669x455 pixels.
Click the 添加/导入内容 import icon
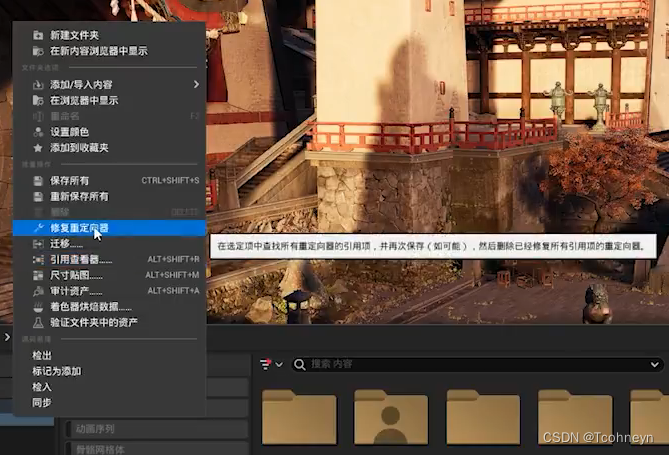tap(38, 85)
